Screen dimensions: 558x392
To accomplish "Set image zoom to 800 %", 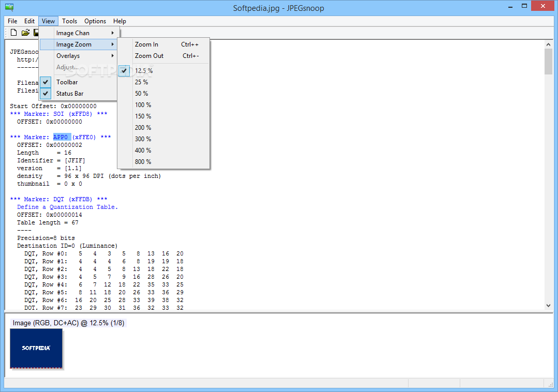I will coord(163,162).
